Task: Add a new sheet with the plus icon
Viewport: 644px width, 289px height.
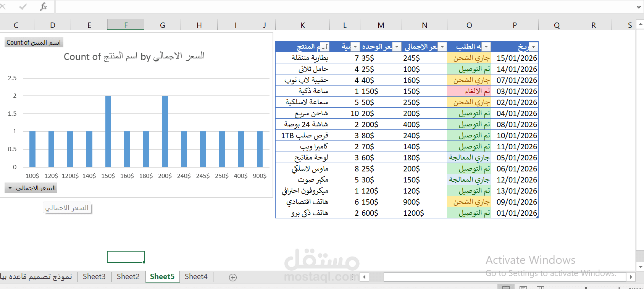Action: (x=233, y=278)
